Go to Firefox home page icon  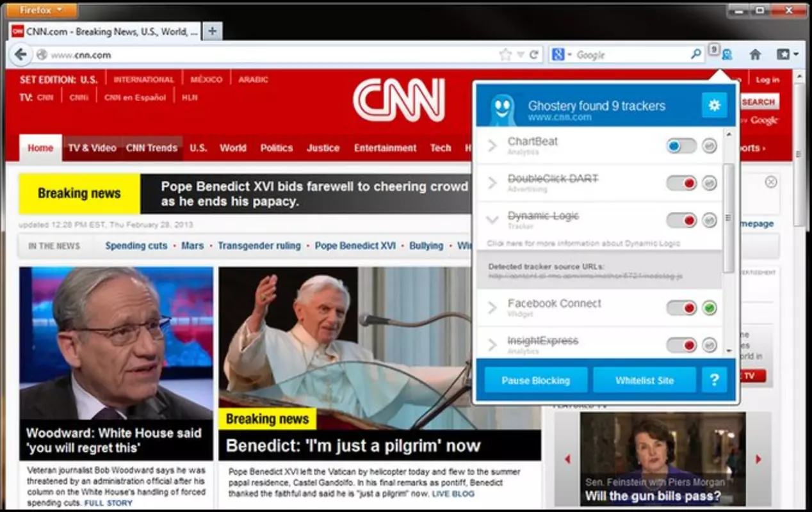755,55
